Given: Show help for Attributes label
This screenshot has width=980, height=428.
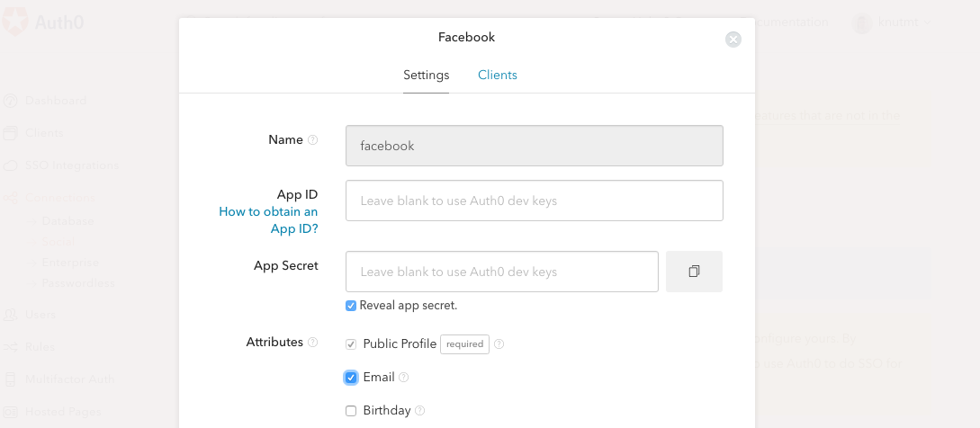Looking at the screenshot, I should (x=312, y=343).
